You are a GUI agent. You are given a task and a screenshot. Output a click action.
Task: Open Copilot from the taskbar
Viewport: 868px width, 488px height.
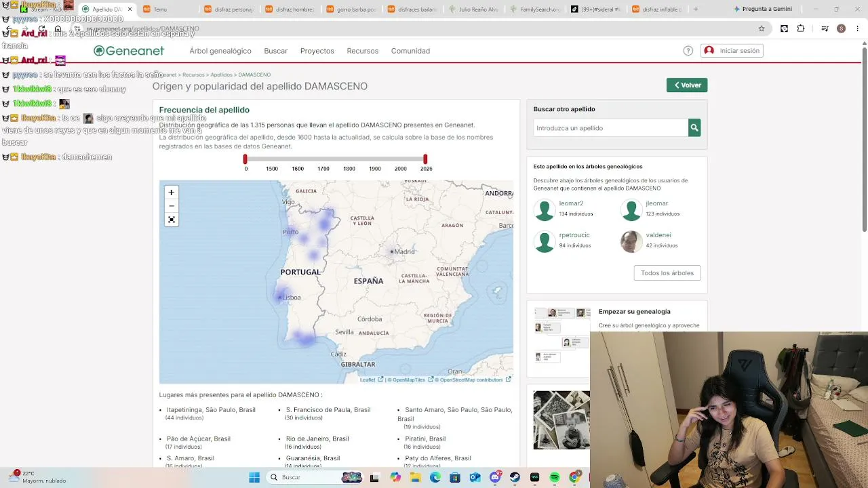click(x=396, y=478)
